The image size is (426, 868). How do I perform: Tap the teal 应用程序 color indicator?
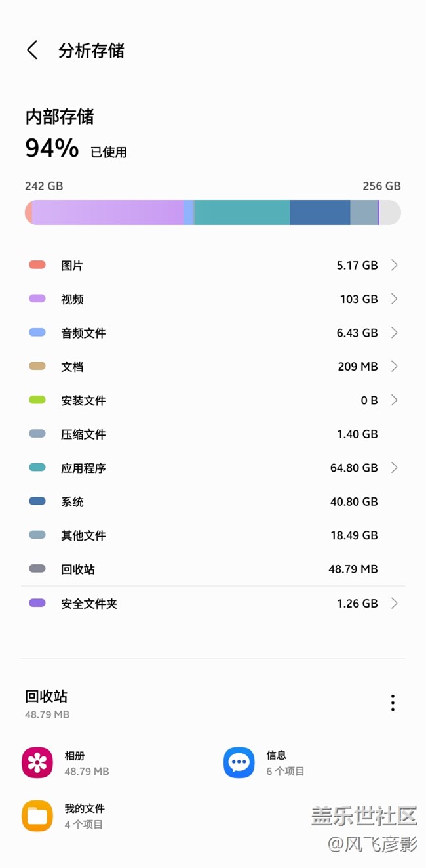click(x=37, y=468)
